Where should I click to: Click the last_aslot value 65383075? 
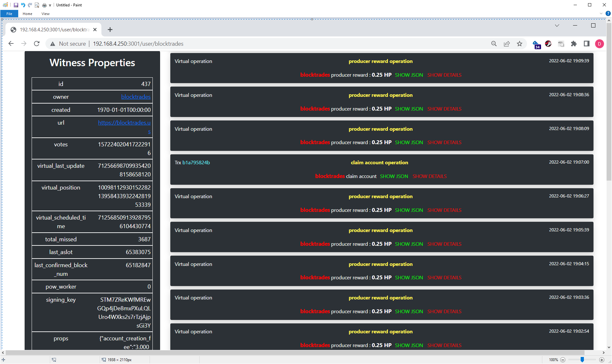pyautogui.click(x=138, y=252)
